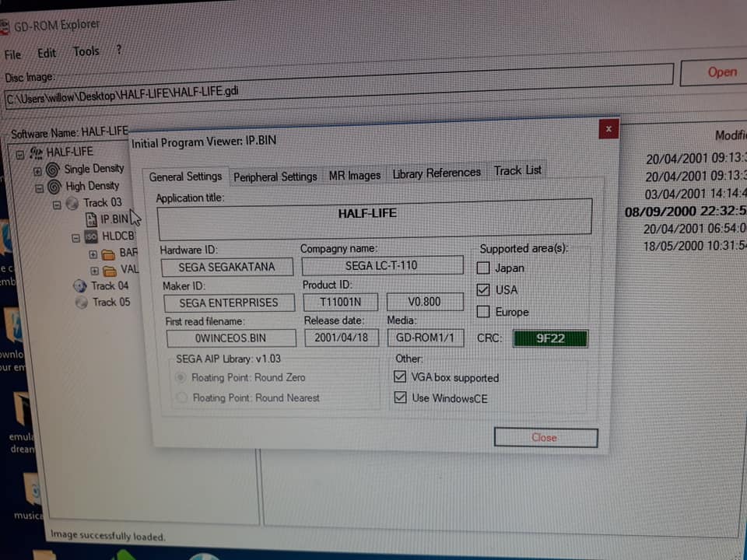Expand the Single Density tree node

pos(37,170)
